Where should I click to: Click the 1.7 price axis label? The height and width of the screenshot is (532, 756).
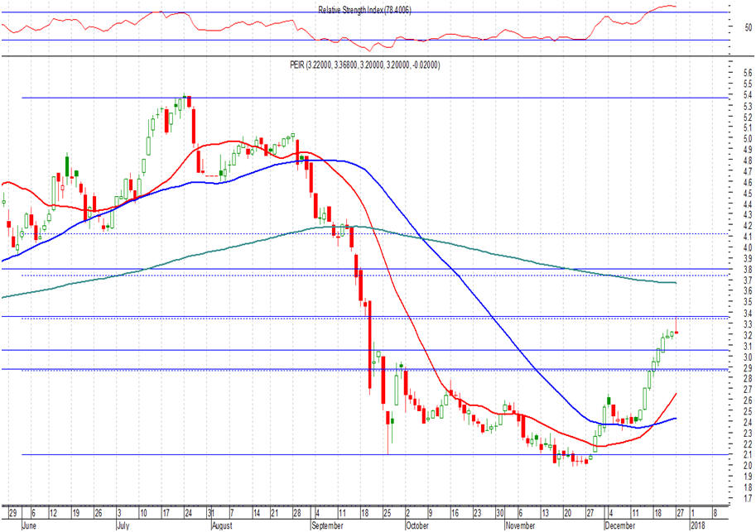coord(747,498)
